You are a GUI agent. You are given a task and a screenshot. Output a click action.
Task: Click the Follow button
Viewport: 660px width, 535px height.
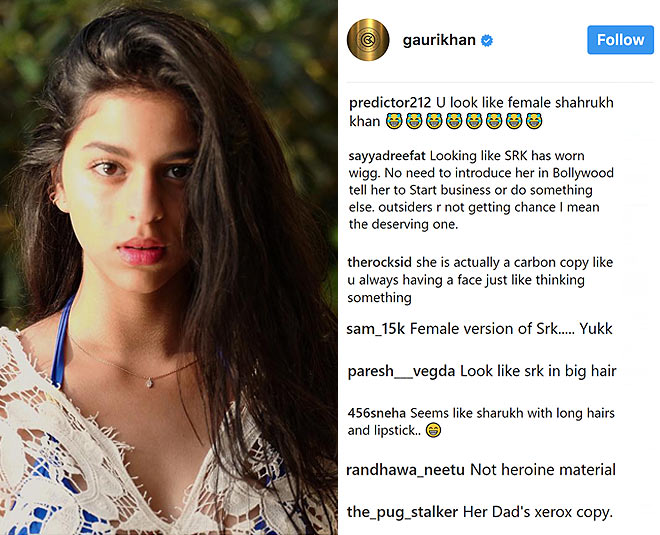620,40
